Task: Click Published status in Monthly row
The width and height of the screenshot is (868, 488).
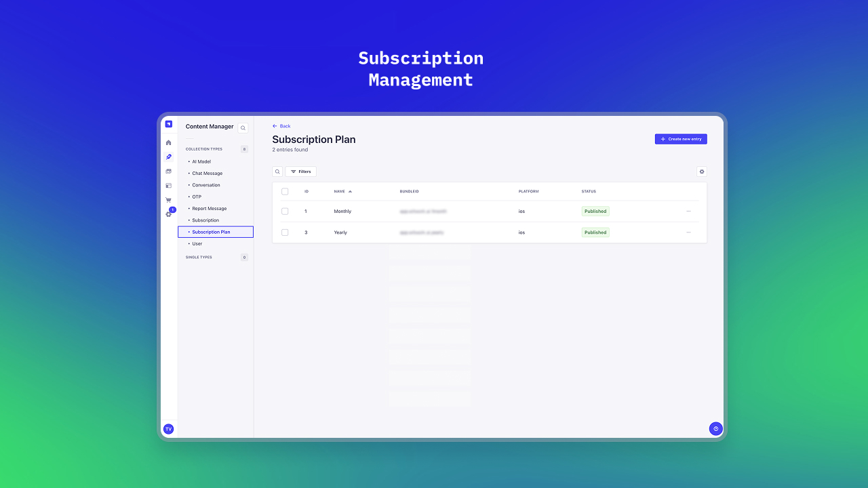Action: (x=595, y=211)
